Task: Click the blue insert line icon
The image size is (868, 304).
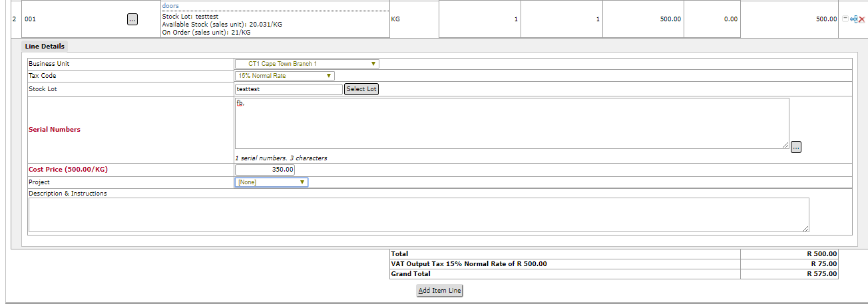Action: 854,19
